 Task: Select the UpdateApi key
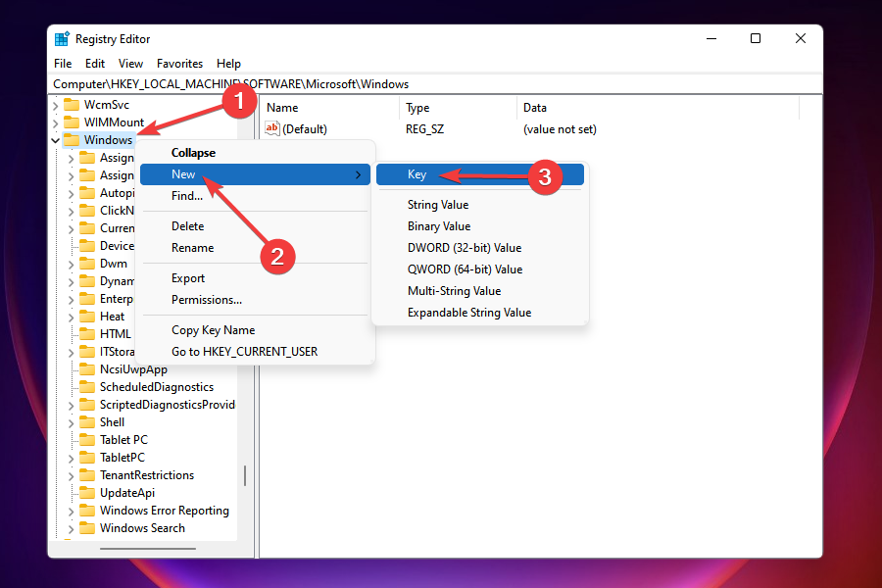(x=127, y=493)
